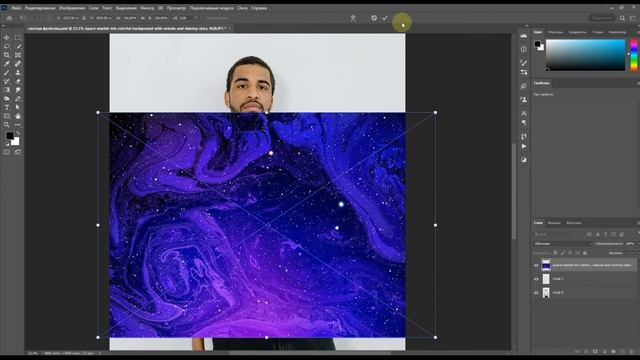The height and width of the screenshot is (360, 640).
Task: Toggle lock all padlock icon in Layers
Action: (x=585, y=253)
